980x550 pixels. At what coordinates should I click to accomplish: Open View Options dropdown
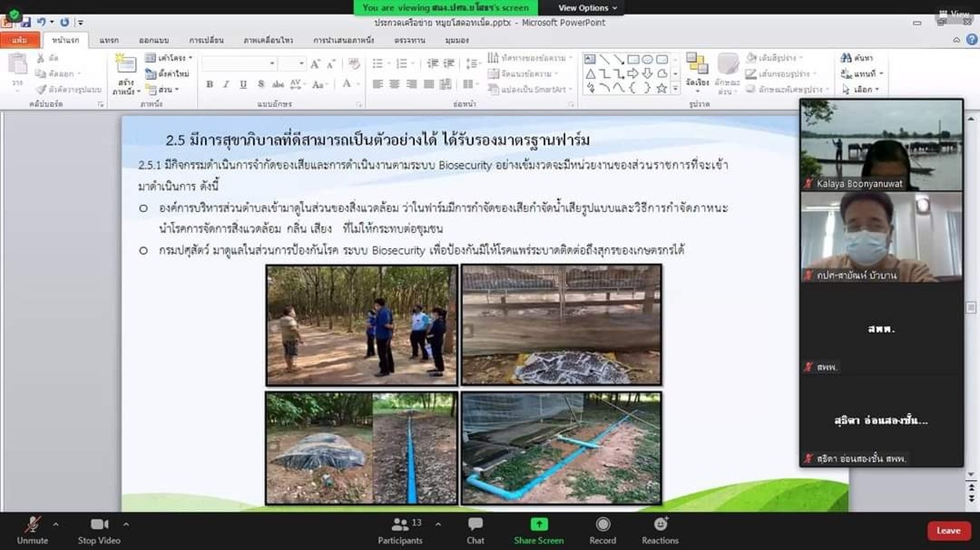[589, 7]
